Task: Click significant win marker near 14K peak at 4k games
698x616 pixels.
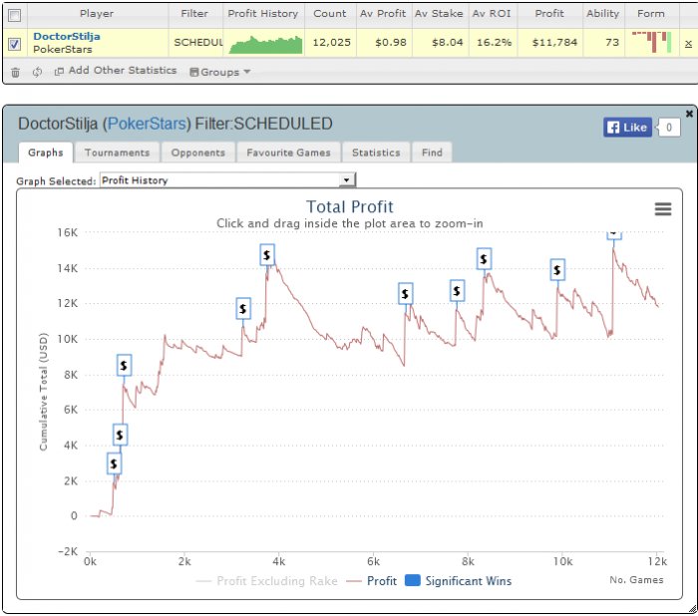Action: point(267,255)
